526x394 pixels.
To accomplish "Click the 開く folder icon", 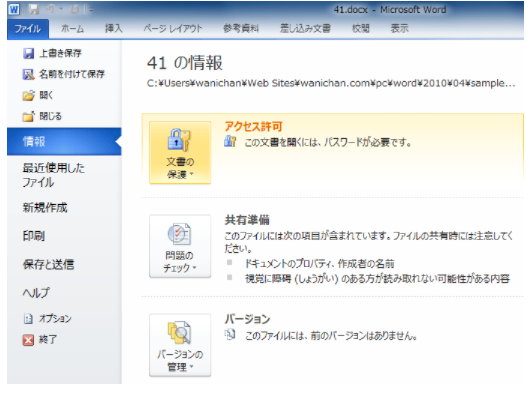I will (x=29, y=96).
